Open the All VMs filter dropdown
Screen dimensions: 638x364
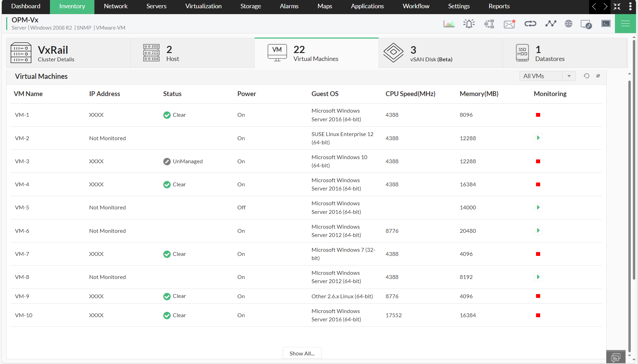click(x=569, y=76)
